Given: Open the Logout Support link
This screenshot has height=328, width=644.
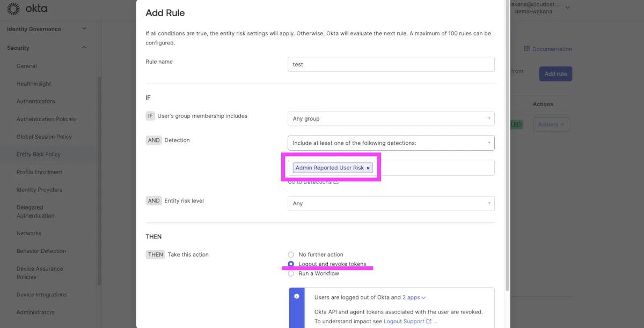Looking at the screenshot, I should [x=404, y=322].
